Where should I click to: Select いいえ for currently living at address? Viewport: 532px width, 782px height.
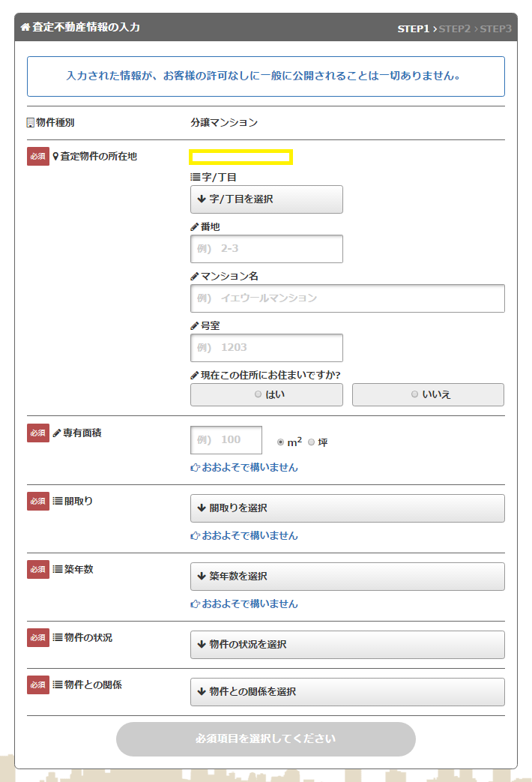click(428, 394)
